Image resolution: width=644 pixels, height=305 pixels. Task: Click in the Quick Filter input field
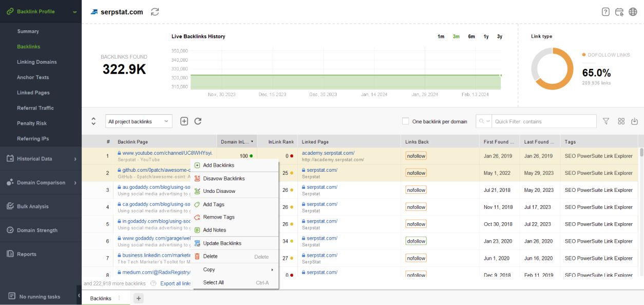point(544,121)
